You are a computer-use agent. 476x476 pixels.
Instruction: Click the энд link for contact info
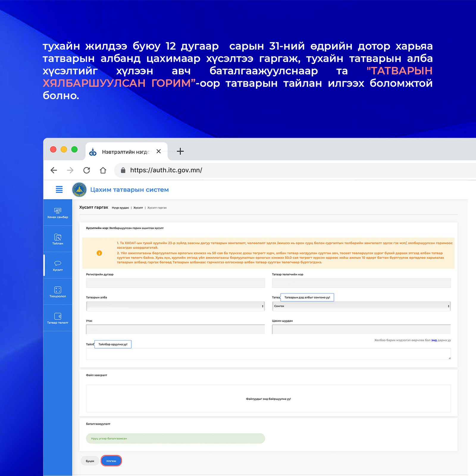click(x=434, y=340)
